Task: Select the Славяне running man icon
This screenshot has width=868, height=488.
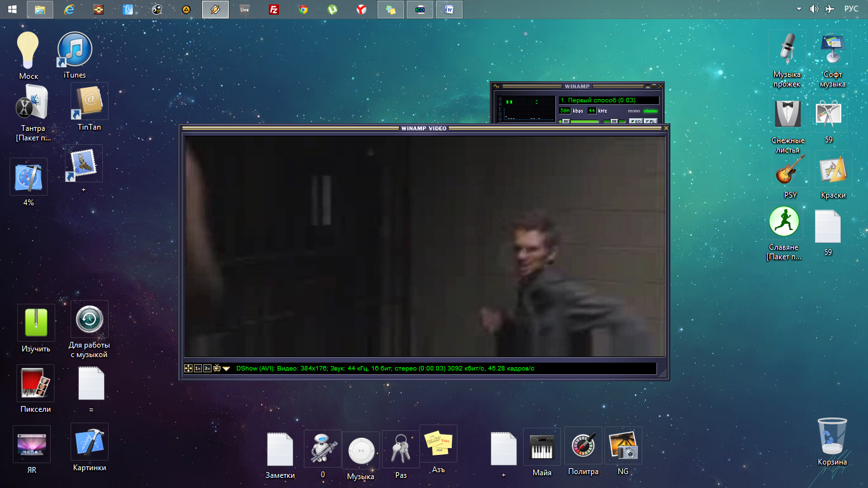Action: pyautogui.click(x=784, y=232)
